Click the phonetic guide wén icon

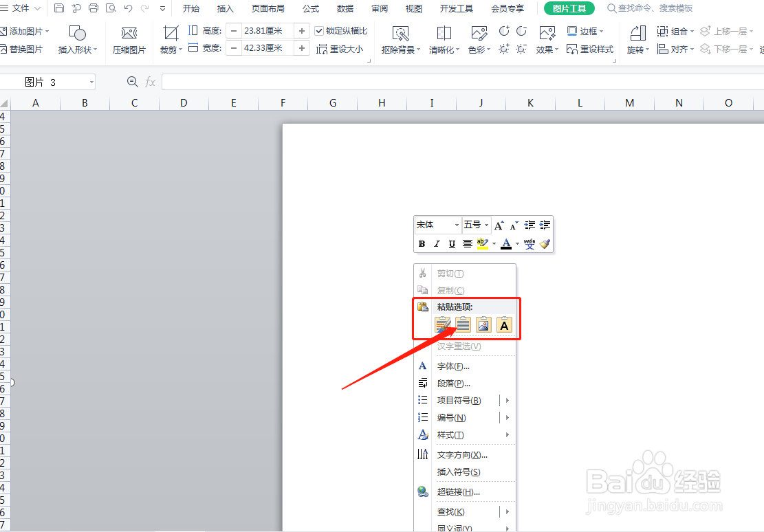[x=530, y=243]
